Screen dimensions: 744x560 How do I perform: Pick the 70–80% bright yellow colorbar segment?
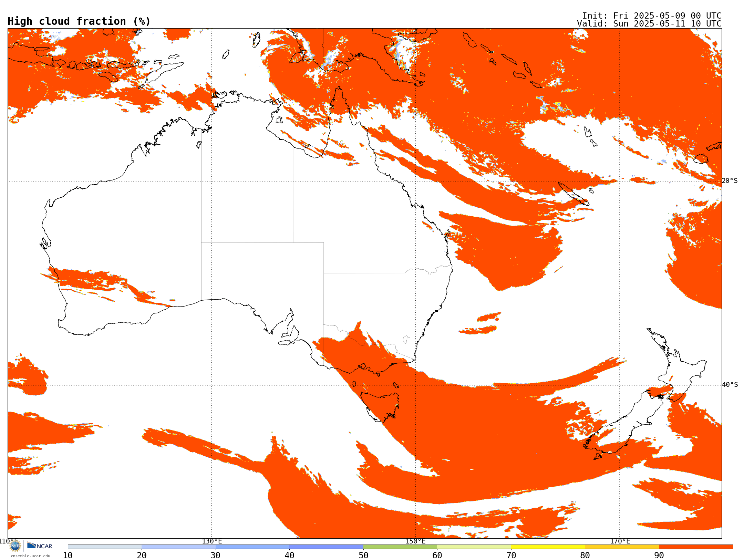(x=548, y=547)
